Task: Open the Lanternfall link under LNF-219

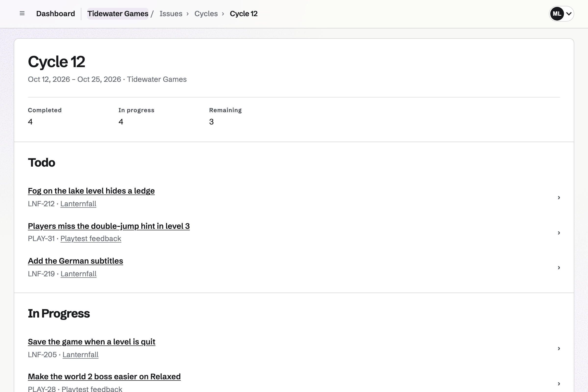Action: 78,274
